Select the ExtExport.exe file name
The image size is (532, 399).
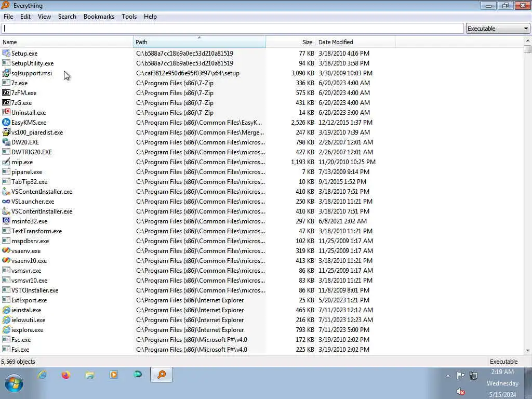click(29, 300)
